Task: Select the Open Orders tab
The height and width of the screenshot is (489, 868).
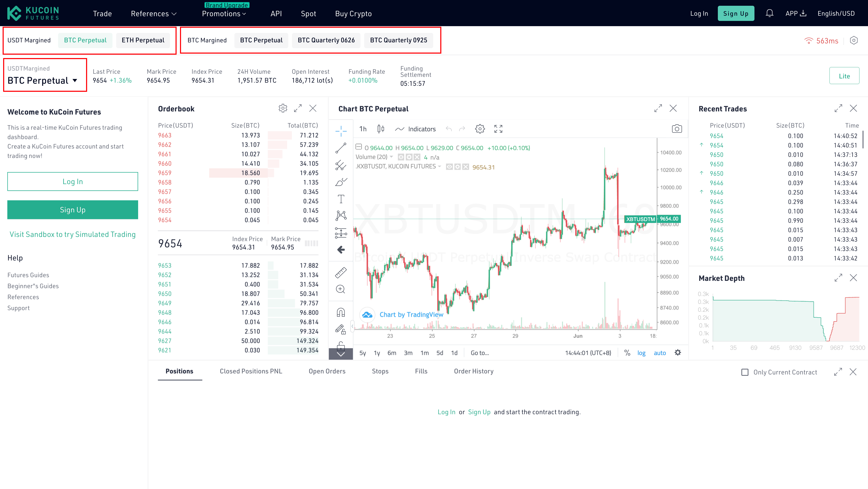Action: coord(327,371)
